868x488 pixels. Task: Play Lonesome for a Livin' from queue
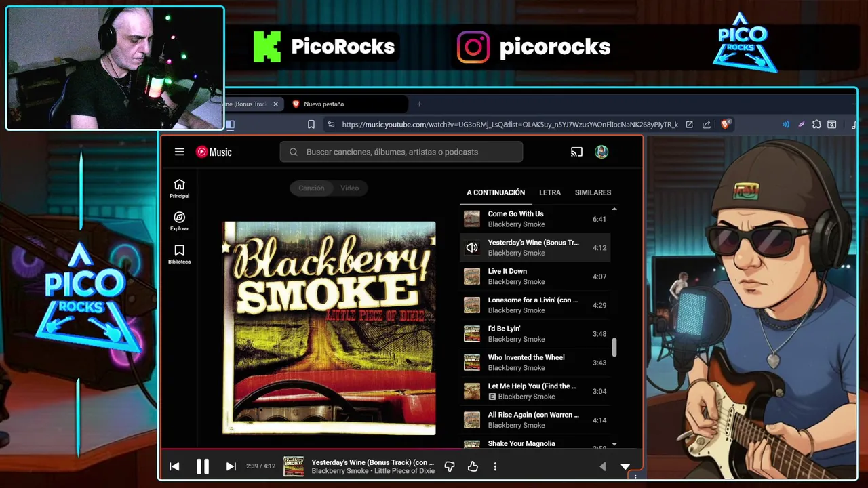[535, 305]
